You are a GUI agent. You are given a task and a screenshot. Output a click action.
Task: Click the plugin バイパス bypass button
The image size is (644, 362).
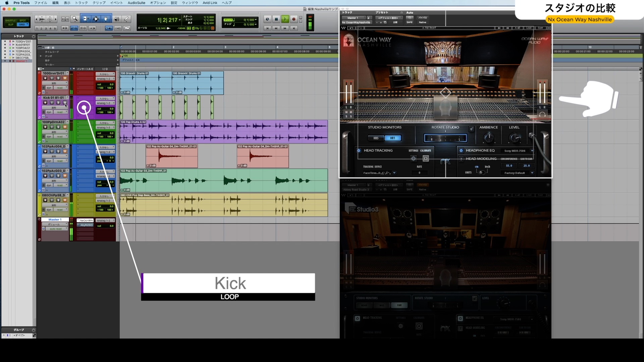tap(423, 18)
